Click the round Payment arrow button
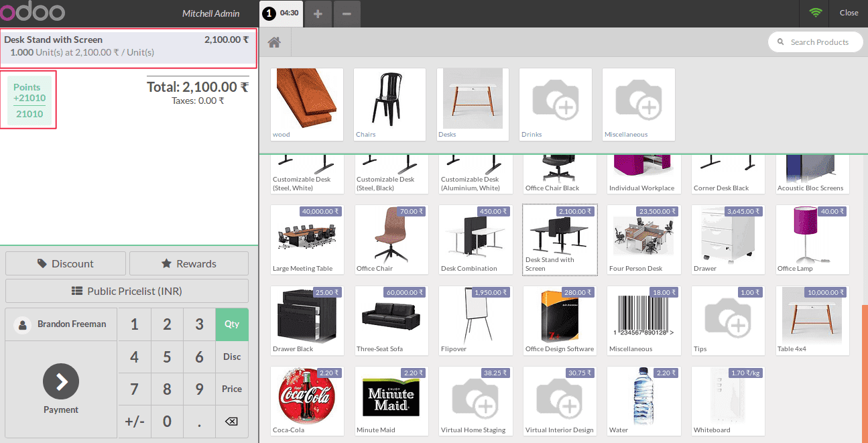The width and height of the screenshot is (868, 443). click(x=61, y=381)
